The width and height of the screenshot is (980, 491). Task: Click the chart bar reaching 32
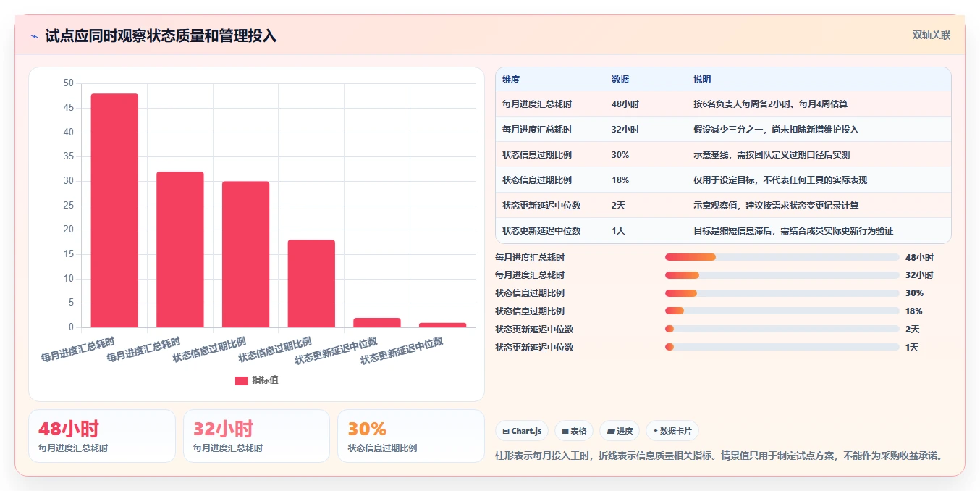(180, 250)
